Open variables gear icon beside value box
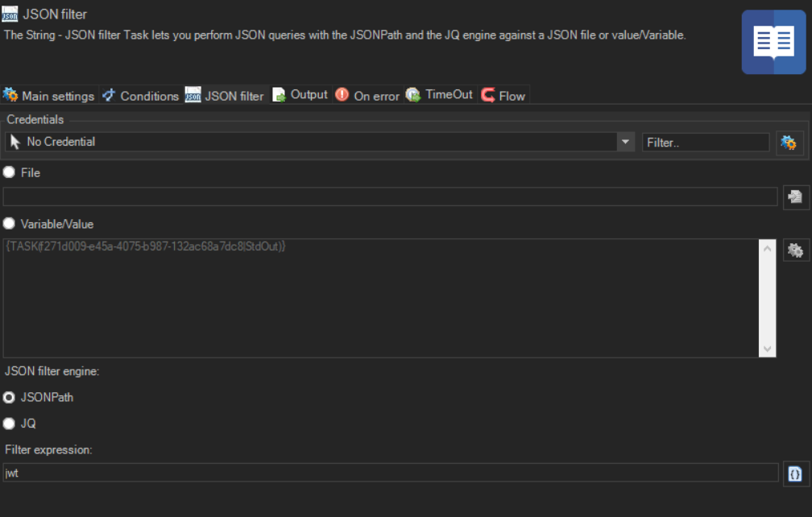This screenshot has width=812, height=517. tap(796, 250)
